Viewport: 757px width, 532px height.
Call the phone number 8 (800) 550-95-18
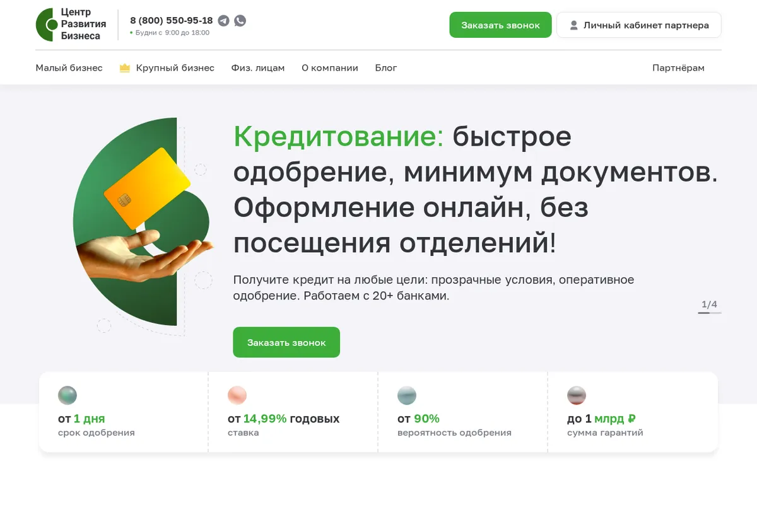click(172, 20)
